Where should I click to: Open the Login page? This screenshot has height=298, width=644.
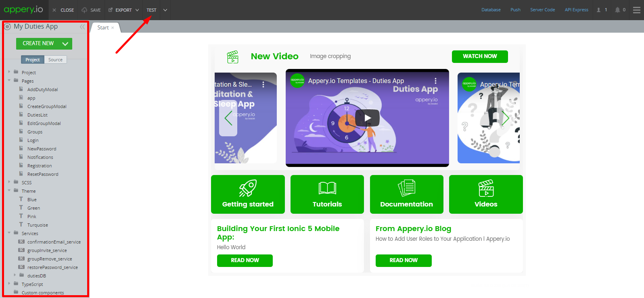(33, 140)
